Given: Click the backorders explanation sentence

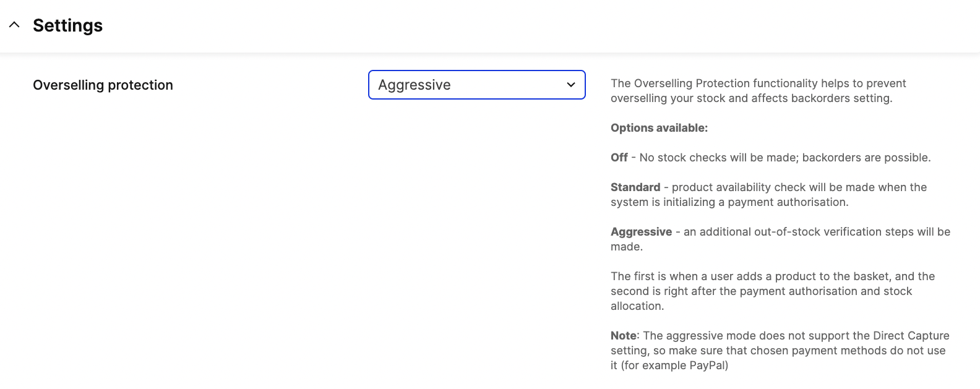Looking at the screenshot, I should 770,157.
